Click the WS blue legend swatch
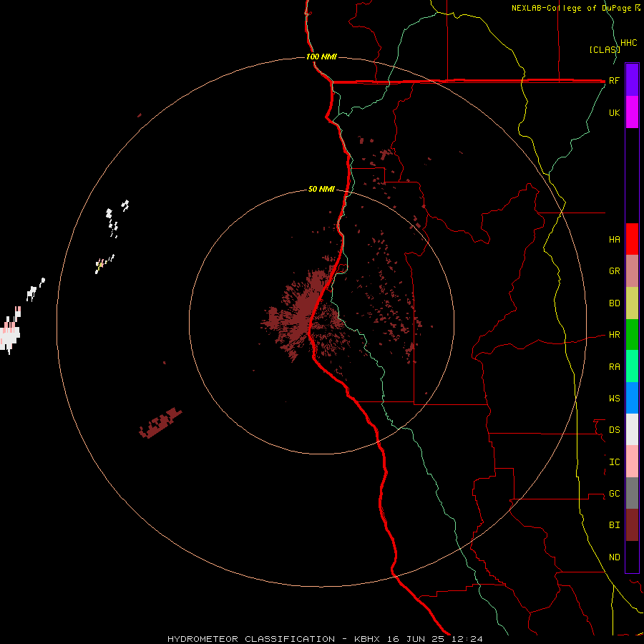Viewport: 644px width, 644px height. pyautogui.click(x=632, y=398)
